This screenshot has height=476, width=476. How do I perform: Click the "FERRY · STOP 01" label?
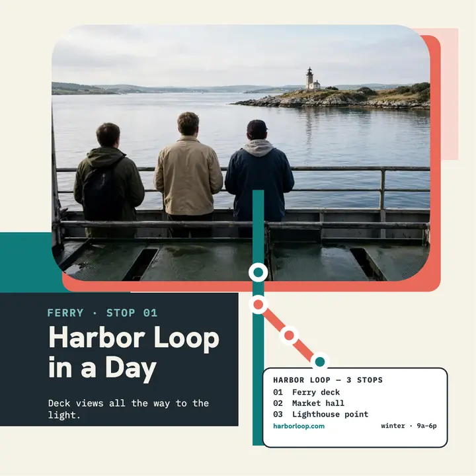[102, 313]
